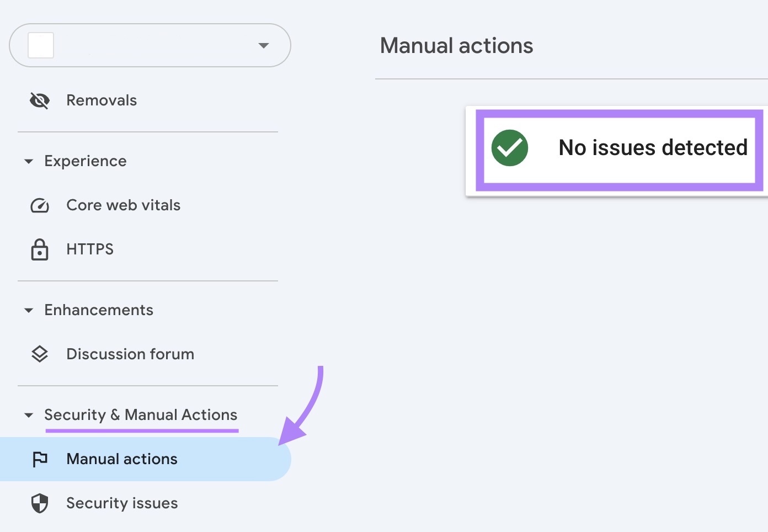Image resolution: width=768 pixels, height=532 pixels.
Task: Click the Discussion forum layers icon
Action: click(x=39, y=354)
